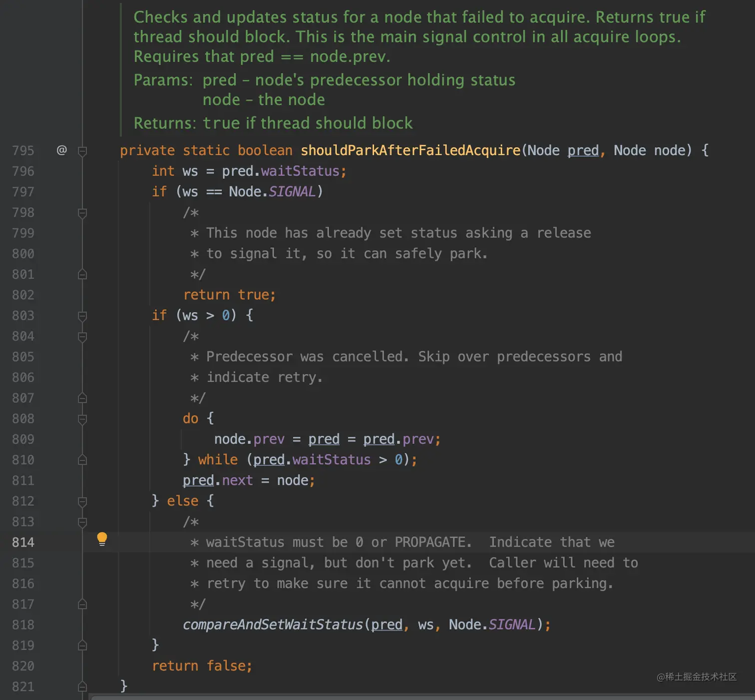Click waitStatus field on line 796

coord(300,171)
